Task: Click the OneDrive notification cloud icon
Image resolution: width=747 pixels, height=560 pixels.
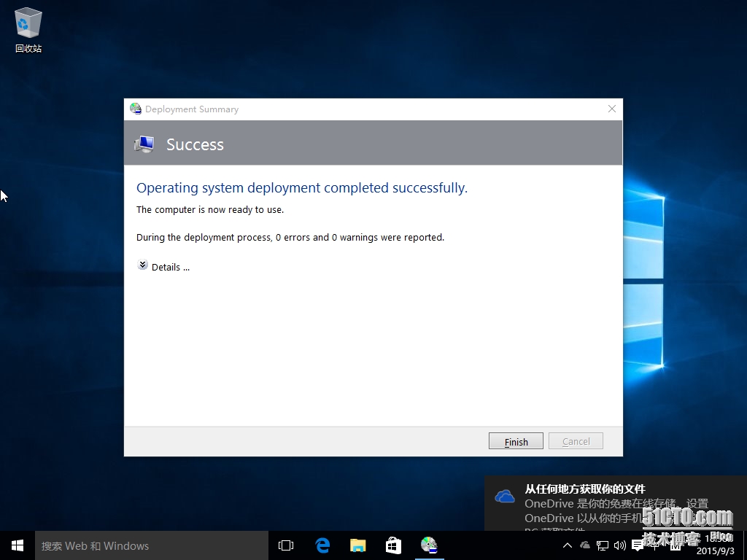Action: point(505,497)
